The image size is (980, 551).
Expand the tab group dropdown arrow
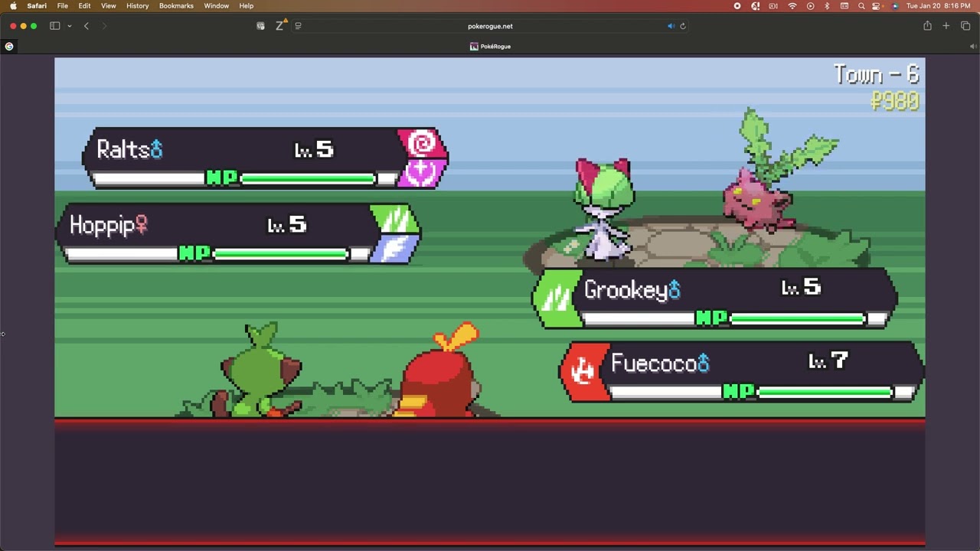tap(69, 26)
